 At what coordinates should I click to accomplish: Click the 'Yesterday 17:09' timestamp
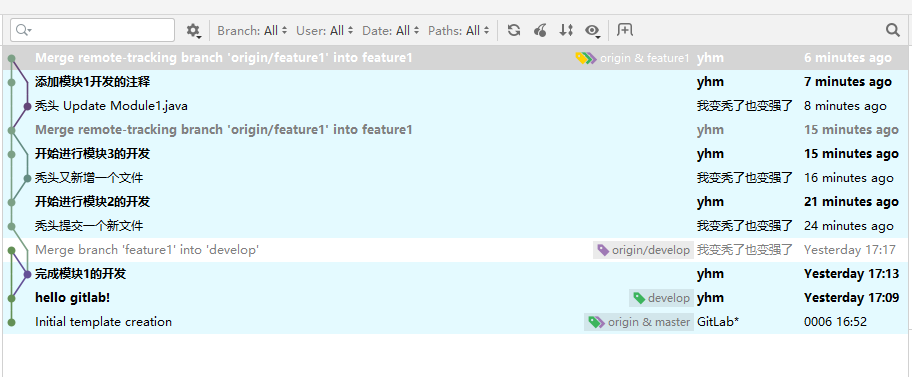pyautogui.click(x=852, y=297)
